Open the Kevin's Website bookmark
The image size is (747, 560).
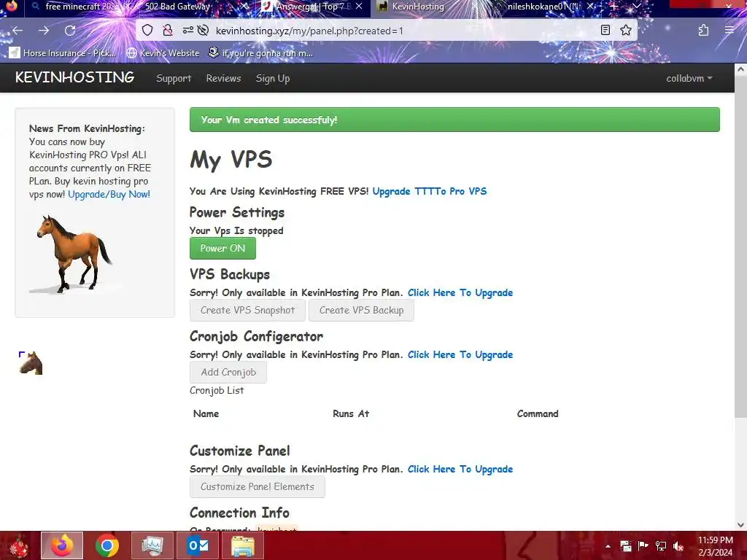pos(163,52)
